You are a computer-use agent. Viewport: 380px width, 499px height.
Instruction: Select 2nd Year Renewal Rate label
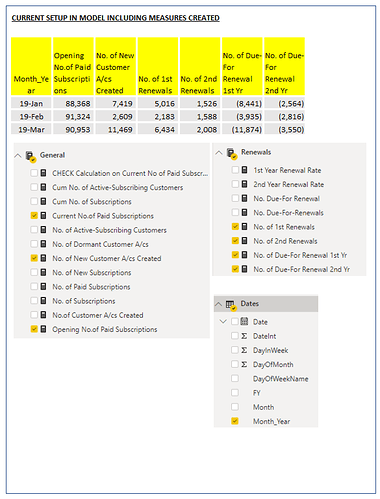[x=289, y=184]
